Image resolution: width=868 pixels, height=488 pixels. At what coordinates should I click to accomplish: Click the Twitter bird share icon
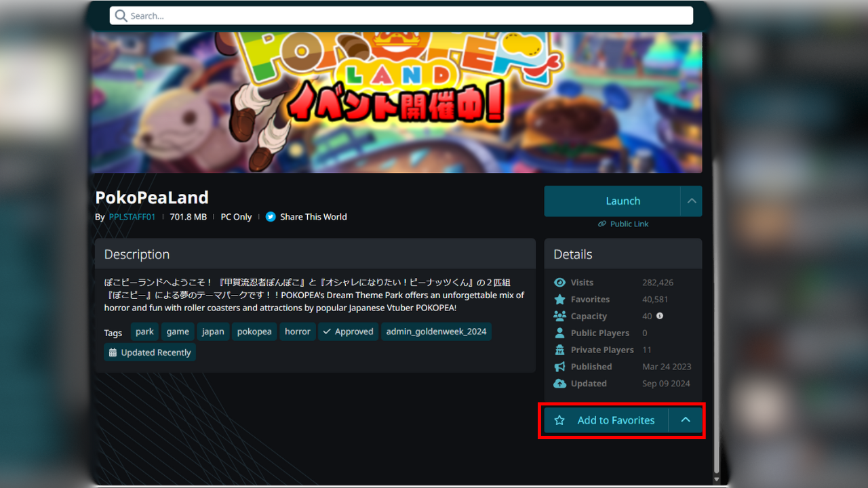coord(271,217)
